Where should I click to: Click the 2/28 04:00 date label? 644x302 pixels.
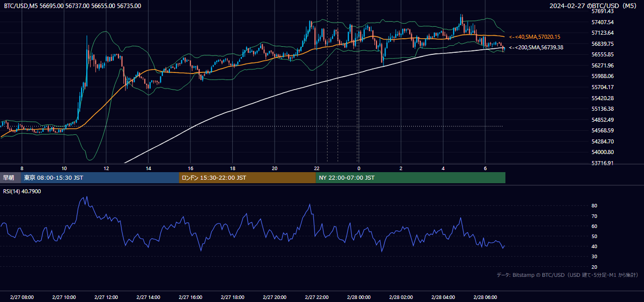point(443,297)
